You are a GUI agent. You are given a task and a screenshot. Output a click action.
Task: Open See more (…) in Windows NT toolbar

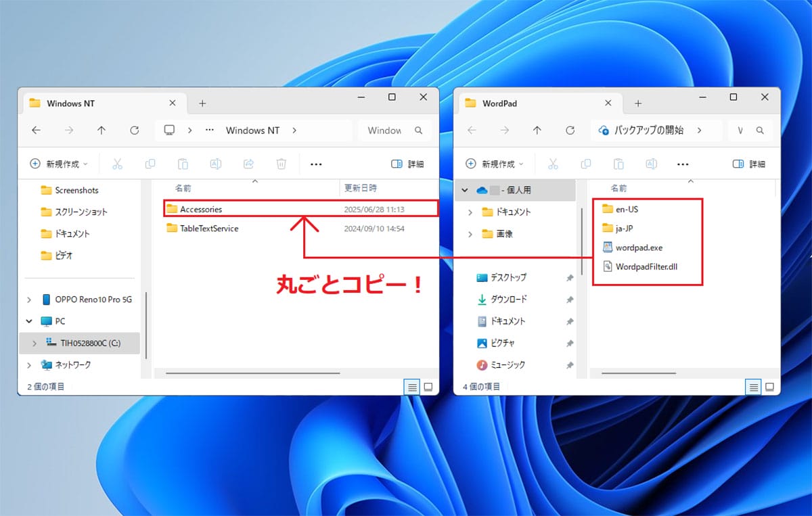[x=316, y=164]
